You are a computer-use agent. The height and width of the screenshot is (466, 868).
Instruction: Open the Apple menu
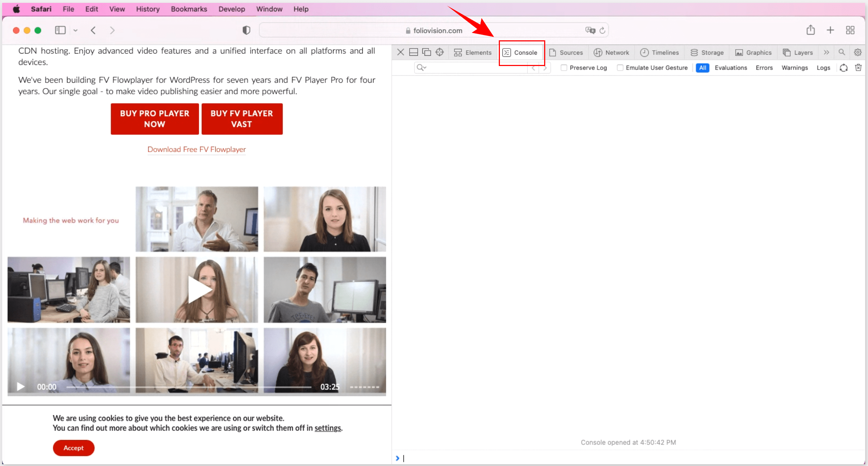tap(16, 9)
